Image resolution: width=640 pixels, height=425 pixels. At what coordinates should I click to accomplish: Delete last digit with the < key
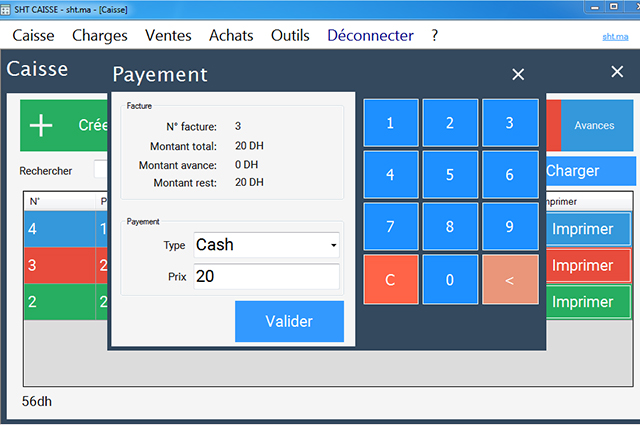click(510, 280)
